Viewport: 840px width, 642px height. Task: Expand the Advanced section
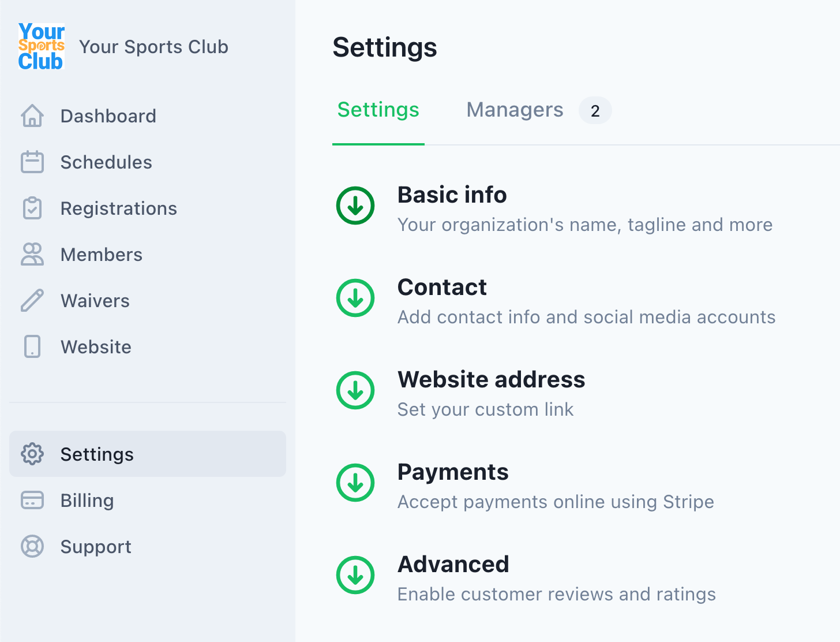coord(355,575)
